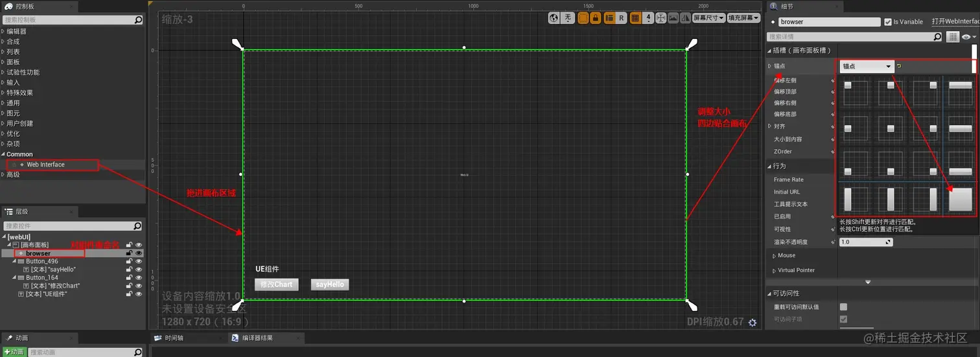Toggle the override accessible defaults checkbox

[x=843, y=306]
